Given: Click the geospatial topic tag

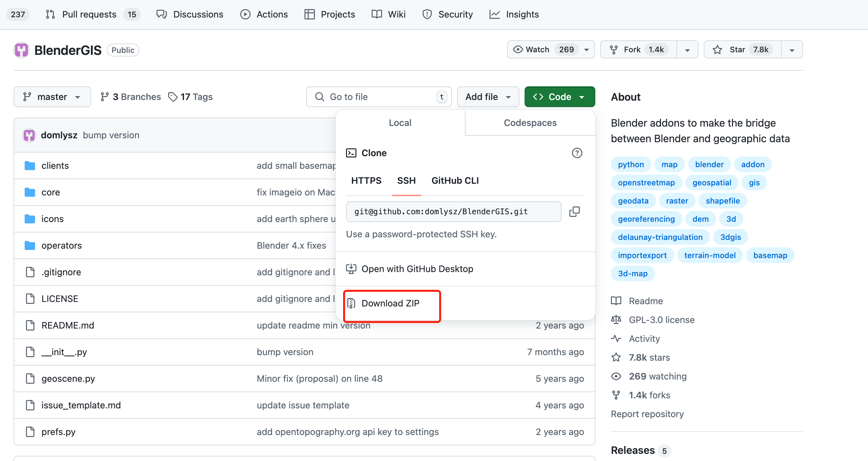Looking at the screenshot, I should (711, 183).
